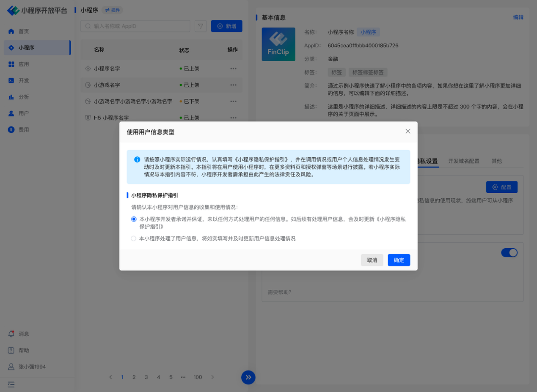Viewport: 537px width, 392px height.
Task: Click 取消 to cancel dialog
Action: tap(372, 260)
